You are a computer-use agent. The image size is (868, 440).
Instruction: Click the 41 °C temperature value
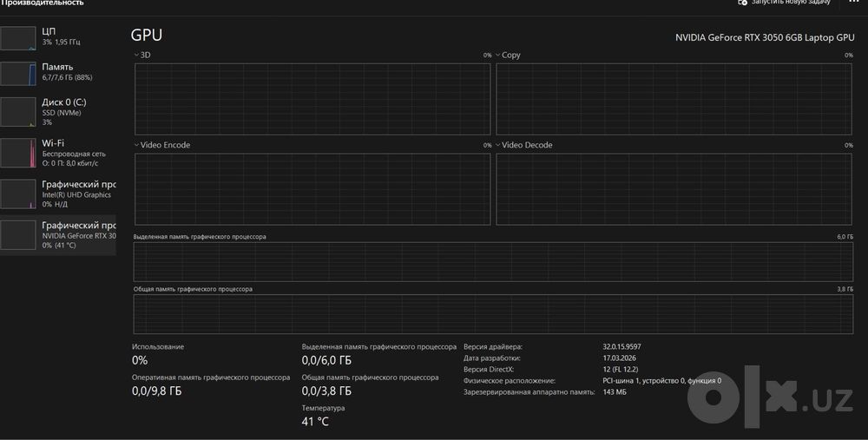tap(315, 422)
